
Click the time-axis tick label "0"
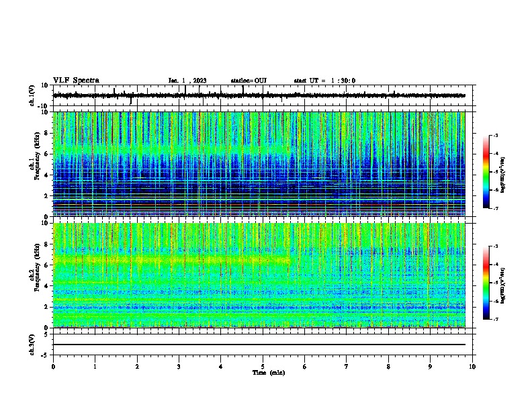tap(53, 367)
